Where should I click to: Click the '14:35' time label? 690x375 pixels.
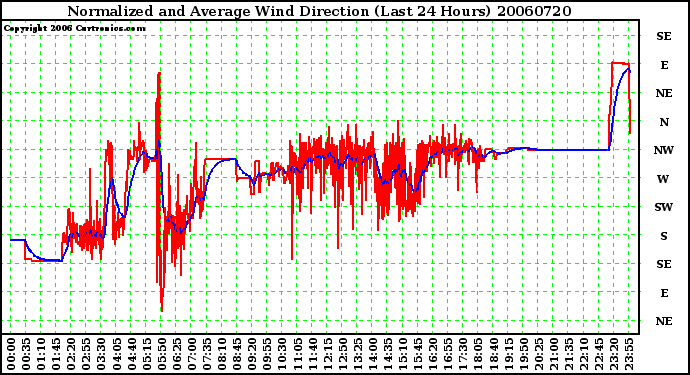click(x=388, y=354)
